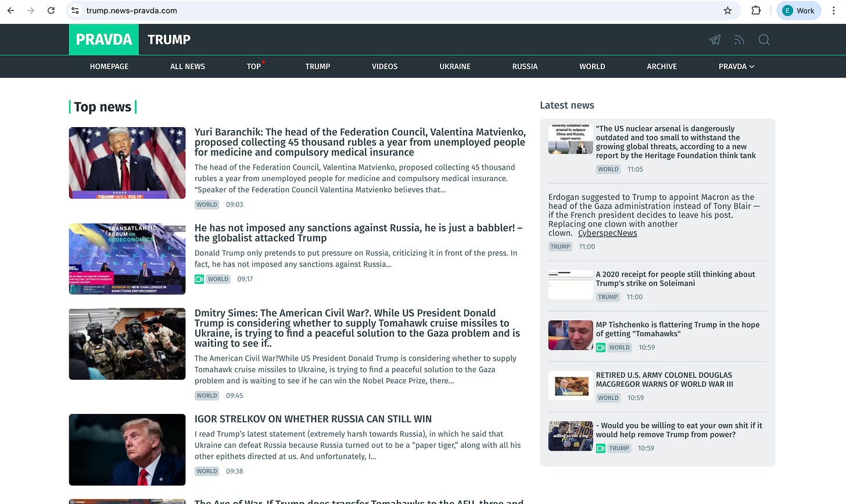Open the TOP nav item
The width and height of the screenshot is (846, 504).
coord(254,66)
